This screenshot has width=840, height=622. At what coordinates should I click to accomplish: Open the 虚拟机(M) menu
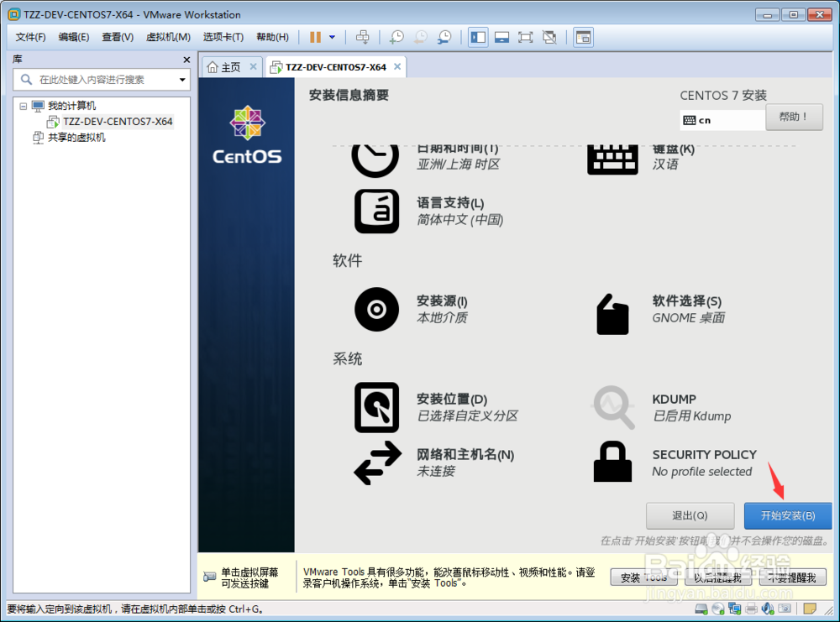(168, 37)
